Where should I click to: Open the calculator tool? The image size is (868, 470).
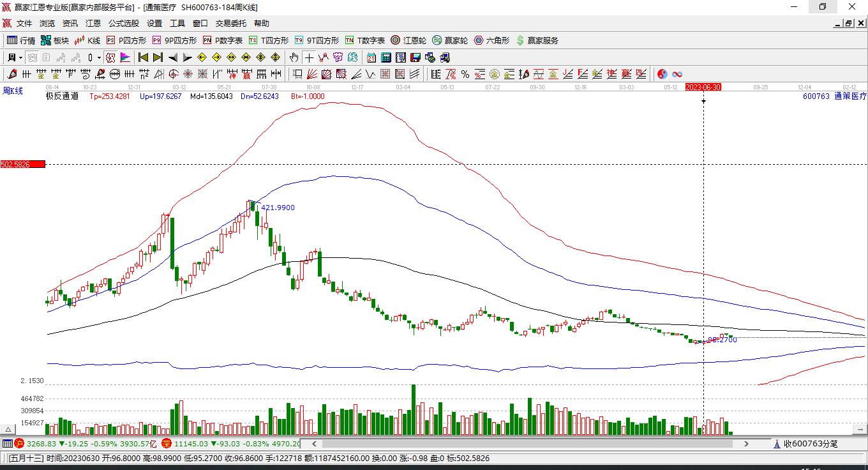(x=385, y=57)
